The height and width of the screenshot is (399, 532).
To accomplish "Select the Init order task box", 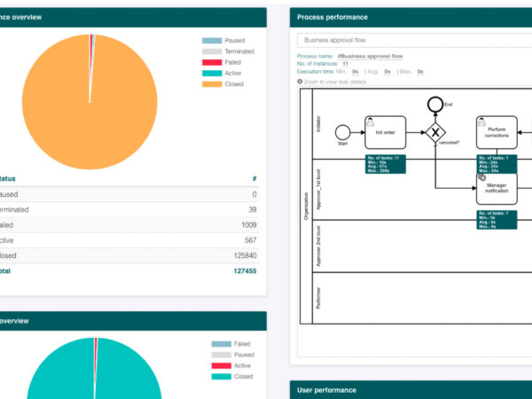I will (385, 132).
